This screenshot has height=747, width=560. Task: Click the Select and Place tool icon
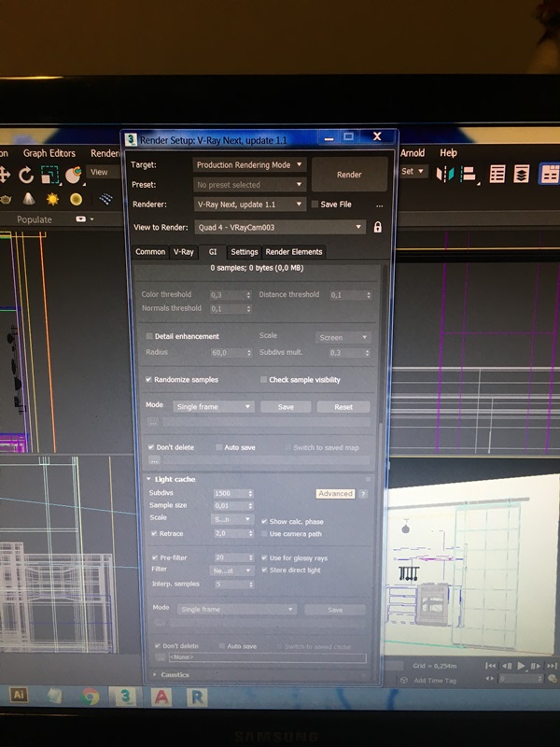tap(74, 175)
